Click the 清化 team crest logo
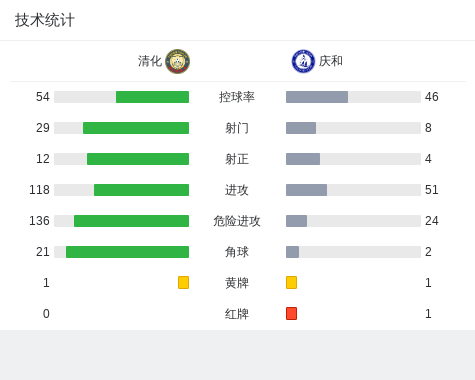The width and height of the screenshot is (475, 380). pos(178,61)
